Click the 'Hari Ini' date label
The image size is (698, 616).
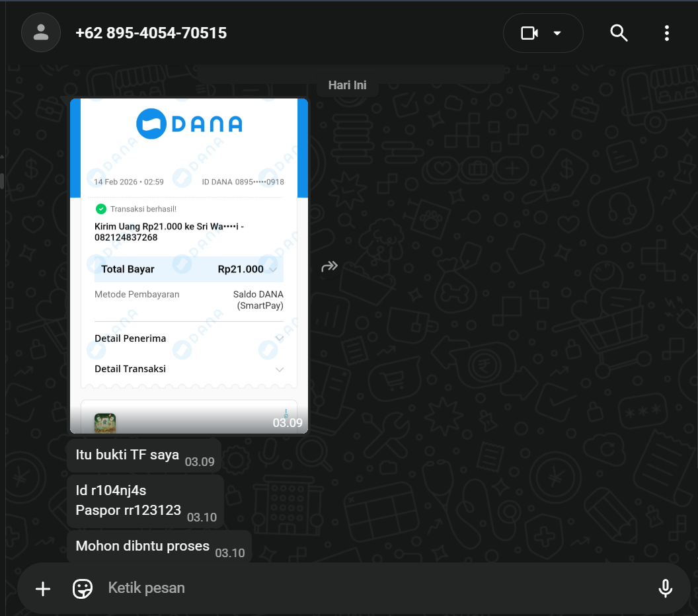tap(347, 85)
